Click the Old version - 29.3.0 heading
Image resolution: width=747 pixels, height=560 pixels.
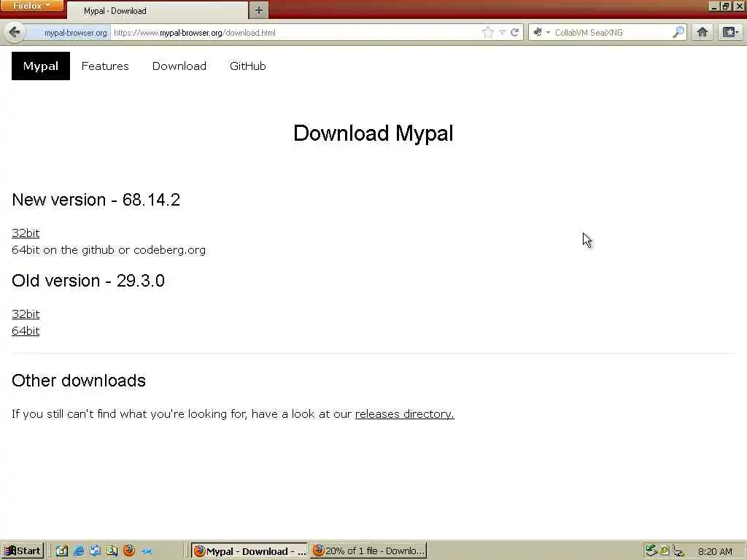tap(88, 281)
